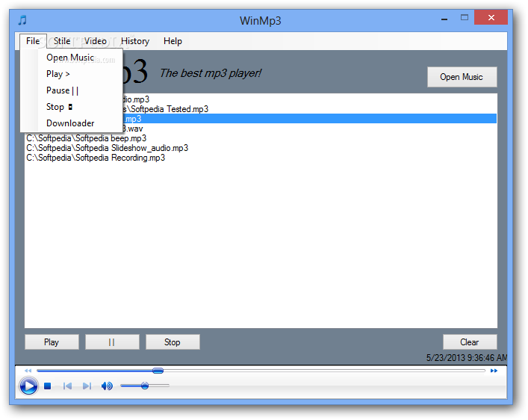The image size is (528, 420).
Task: Open the Help menu
Action: 173,41
